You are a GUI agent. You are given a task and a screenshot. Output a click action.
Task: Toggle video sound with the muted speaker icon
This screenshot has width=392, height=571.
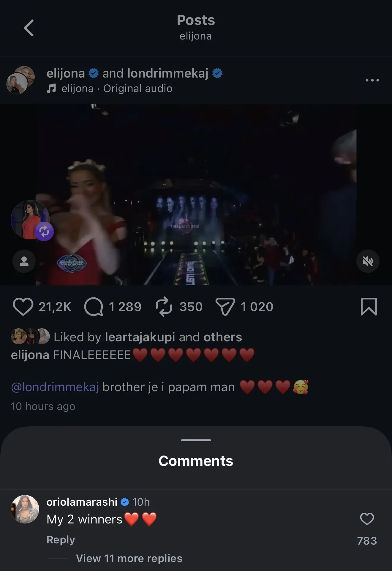pos(368,261)
